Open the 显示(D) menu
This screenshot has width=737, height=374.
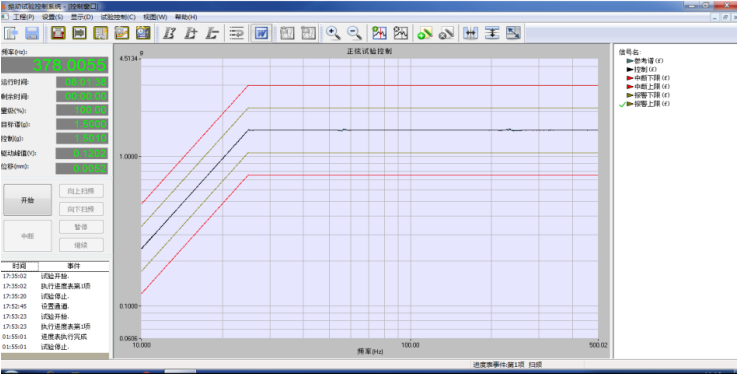coord(82,17)
